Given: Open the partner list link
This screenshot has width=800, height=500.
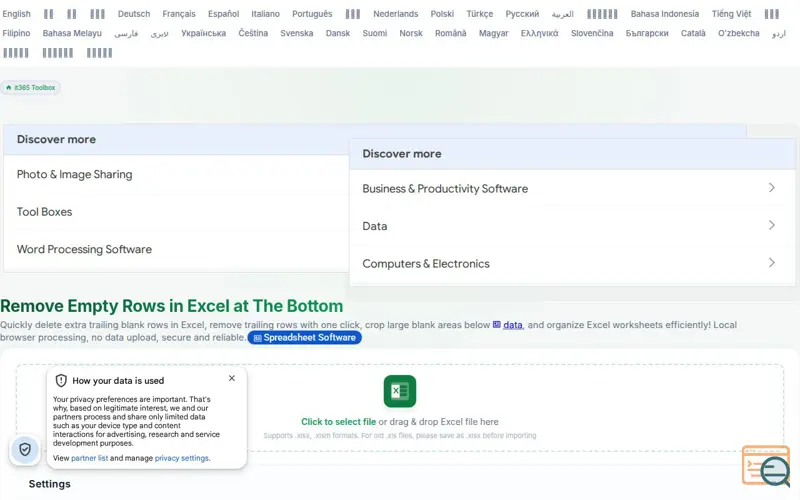Looking at the screenshot, I should (89, 458).
